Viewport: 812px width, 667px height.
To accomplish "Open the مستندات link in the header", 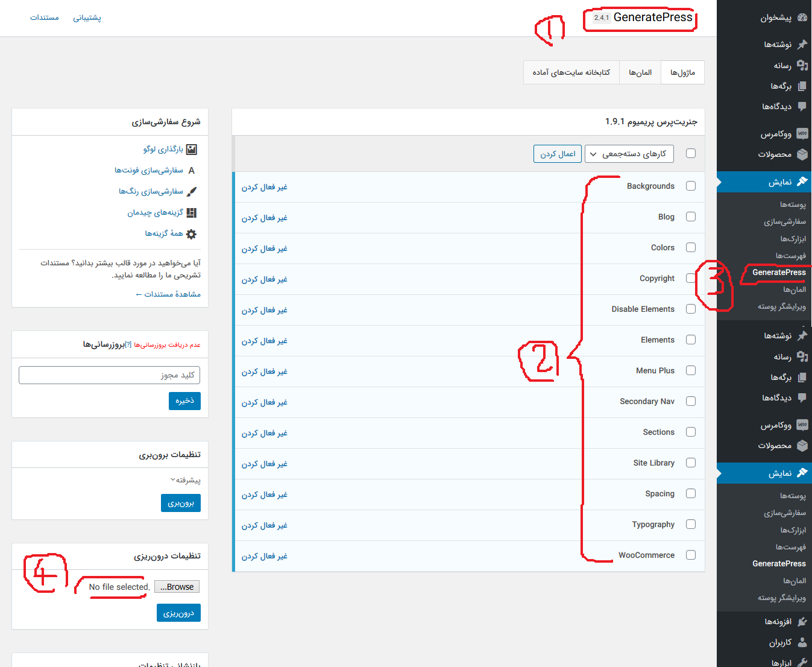I will click(45, 17).
